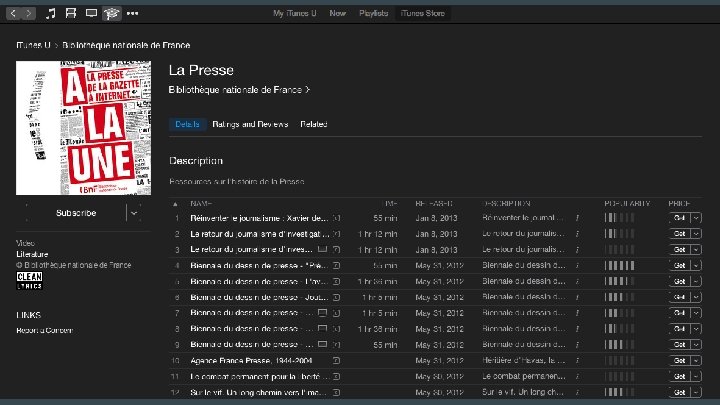Open the Music library icon
The height and width of the screenshot is (405, 720).
tap(51, 13)
